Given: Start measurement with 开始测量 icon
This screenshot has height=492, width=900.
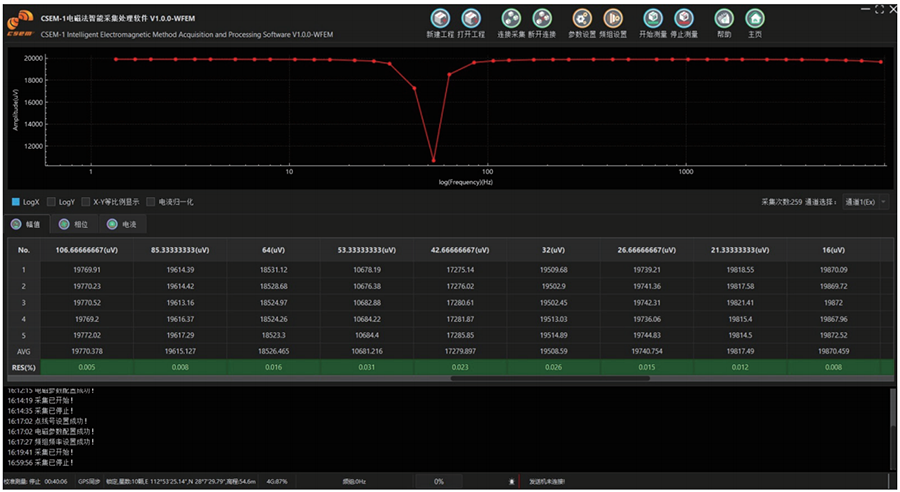Looking at the screenshot, I should tap(652, 18).
